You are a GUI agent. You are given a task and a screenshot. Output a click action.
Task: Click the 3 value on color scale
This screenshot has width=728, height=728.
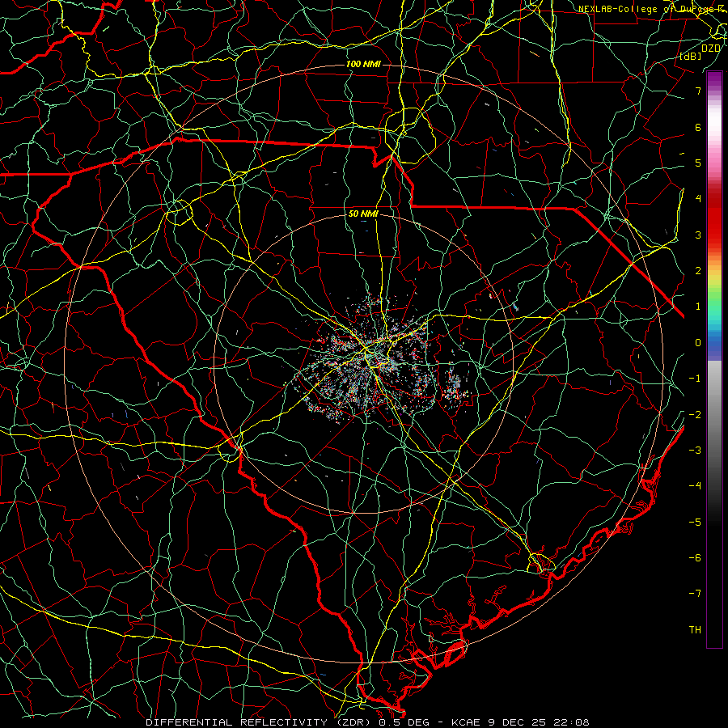tap(698, 235)
